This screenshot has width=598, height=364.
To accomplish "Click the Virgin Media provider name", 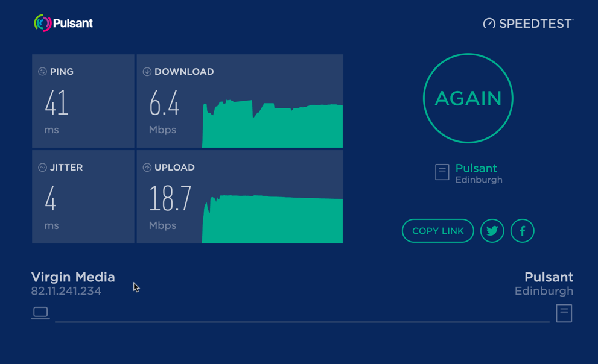I will click(x=73, y=277).
